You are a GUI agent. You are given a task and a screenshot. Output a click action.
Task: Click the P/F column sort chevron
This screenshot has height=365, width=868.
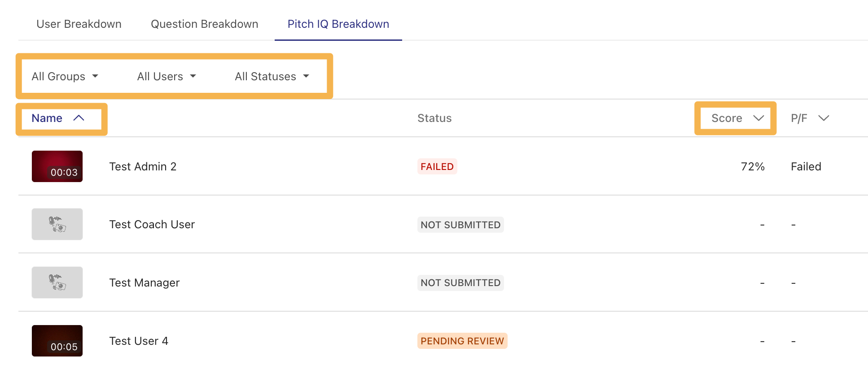tap(824, 118)
